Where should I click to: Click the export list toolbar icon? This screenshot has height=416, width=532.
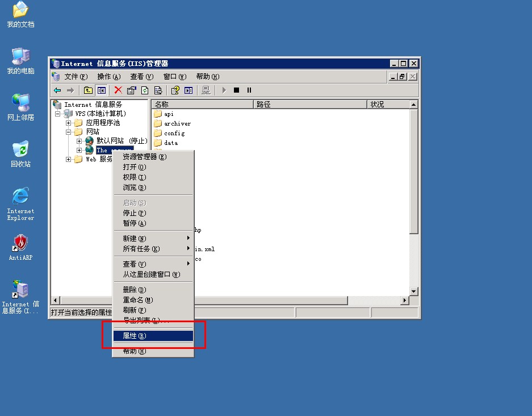click(158, 90)
